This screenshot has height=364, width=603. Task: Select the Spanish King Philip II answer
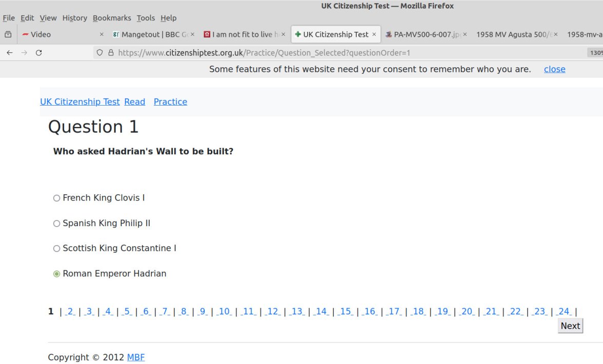click(x=56, y=223)
